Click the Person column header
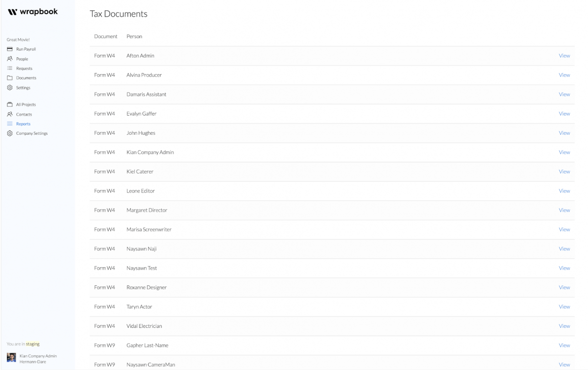This screenshot has height=370, width=588. (134, 36)
